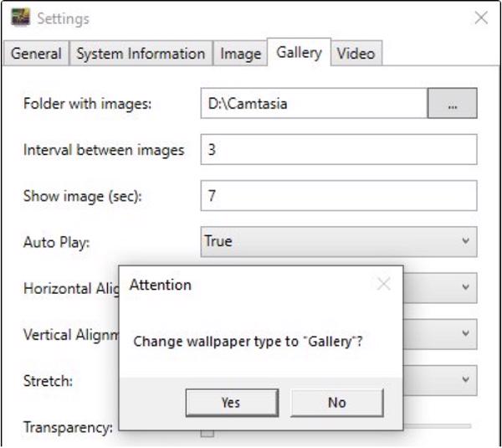
Task: Open the Vertical Alignment dropdown arrow
Action: [465, 333]
